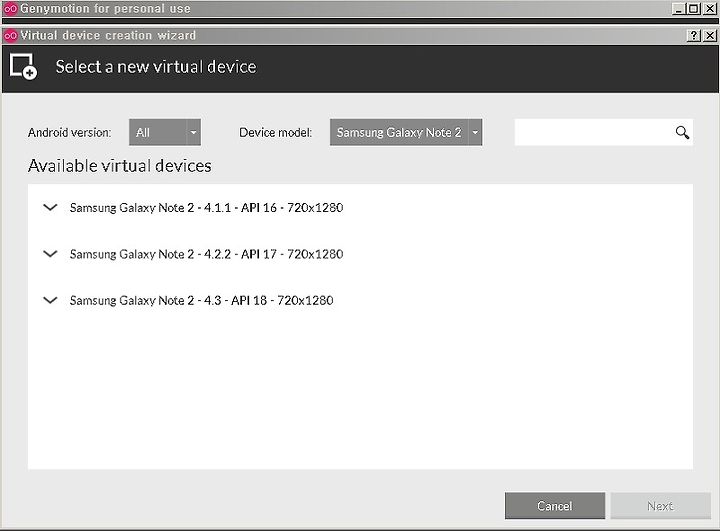Open the Device model dropdown
This screenshot has height=531, width=720.
pyautogui.click(x=406, y=132)
